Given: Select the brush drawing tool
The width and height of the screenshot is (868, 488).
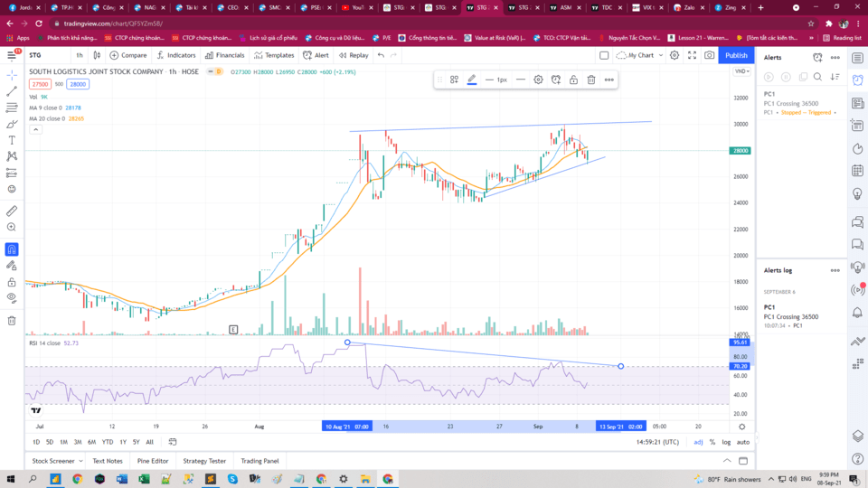Looking at the screenshot, I should [12, 124].
